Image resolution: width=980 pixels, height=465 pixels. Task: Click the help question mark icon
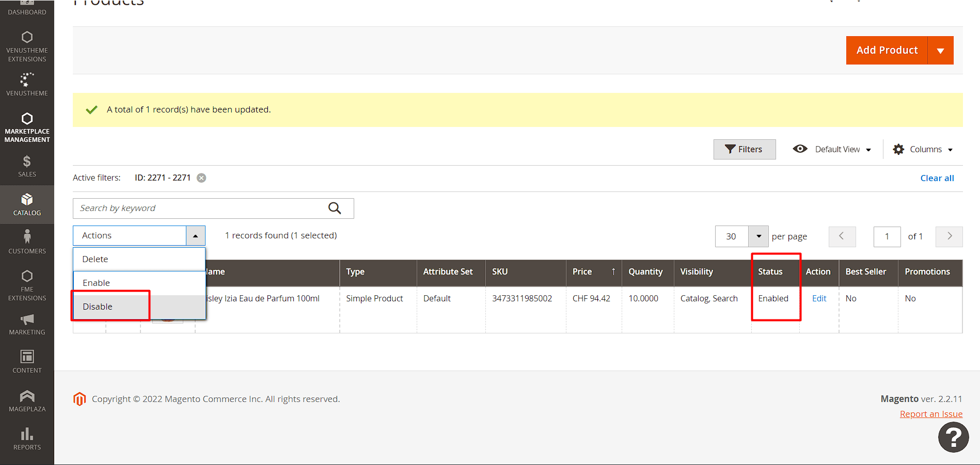pyautogui.click(x=953, y=437)
